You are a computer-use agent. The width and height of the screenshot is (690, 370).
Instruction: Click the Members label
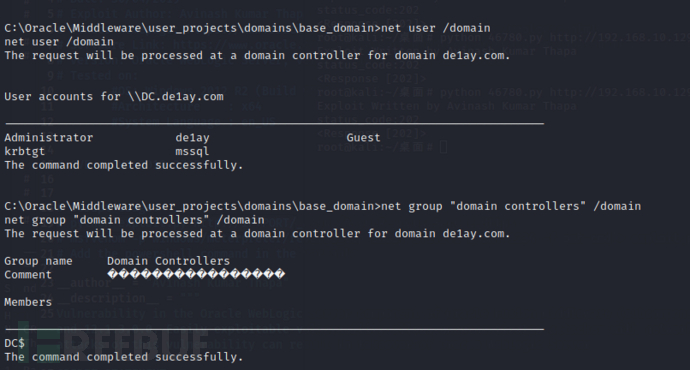pyautogui.click(x=28, y=302)
